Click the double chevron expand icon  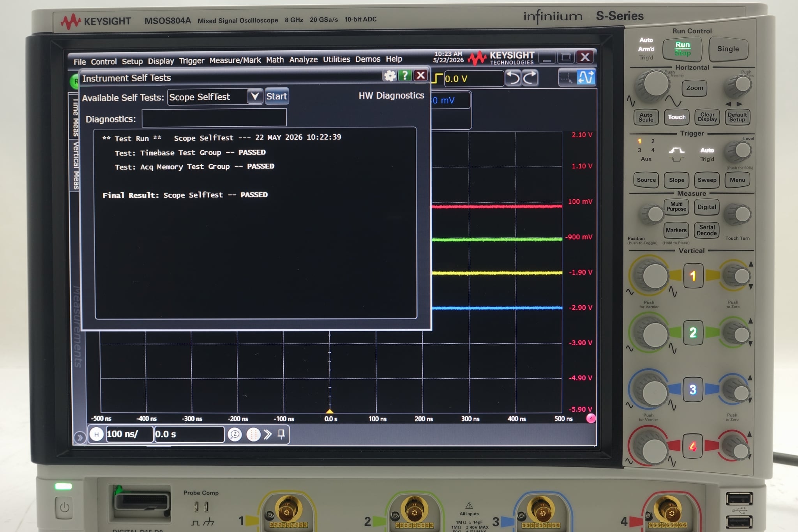pyautogui.click(x=267, y=434)
